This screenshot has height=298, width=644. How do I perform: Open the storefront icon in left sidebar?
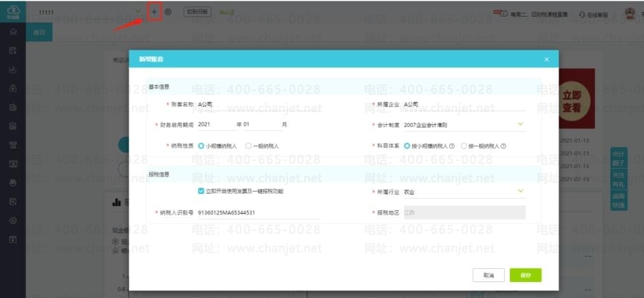[x=13, y=145]
